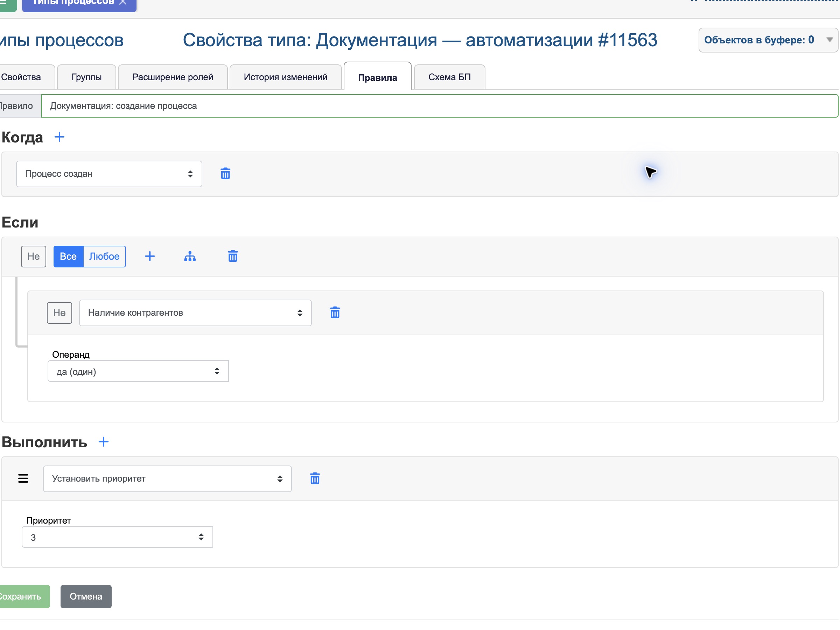
Task: Focus the rule name input field
Action: (440, 106)
